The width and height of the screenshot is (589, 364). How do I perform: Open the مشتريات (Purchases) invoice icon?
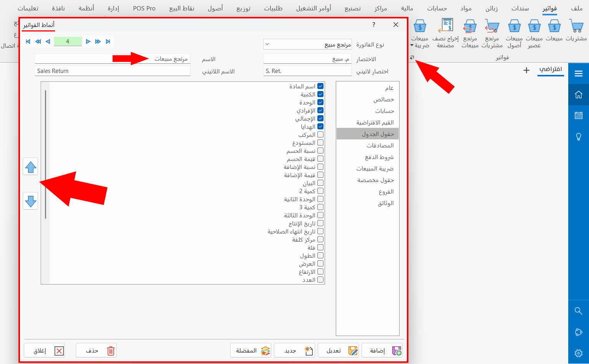[x=576, y=31]
